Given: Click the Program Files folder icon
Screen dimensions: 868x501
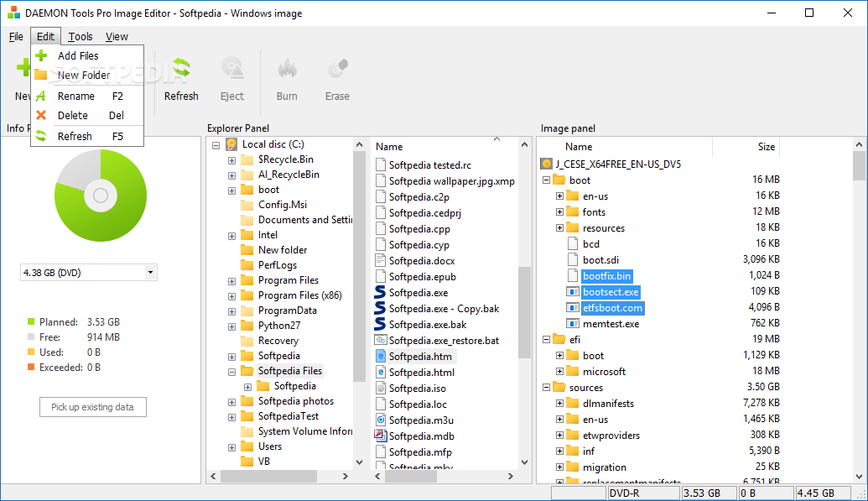Looking at the screenshot, I should (247, 280).
